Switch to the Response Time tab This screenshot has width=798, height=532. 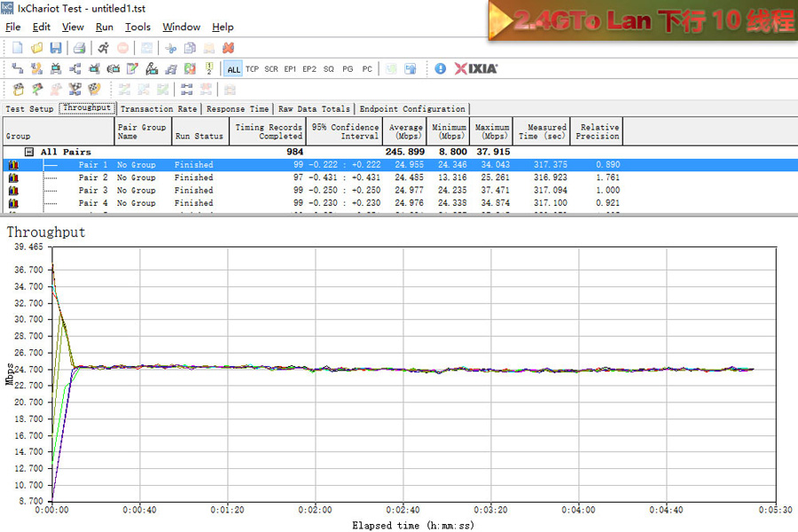(x=237, y=109)
